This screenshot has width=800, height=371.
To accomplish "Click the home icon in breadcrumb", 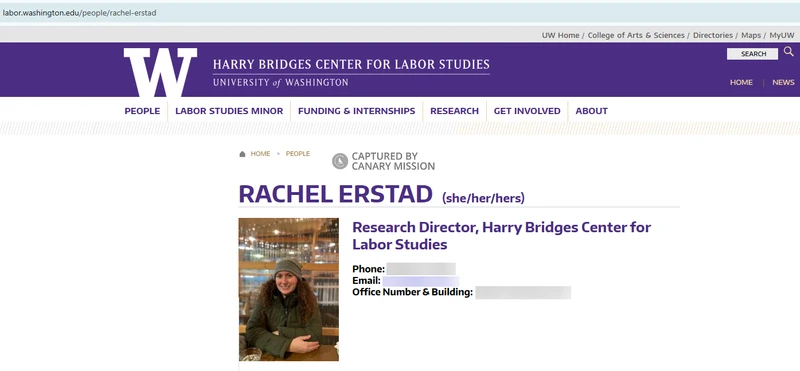I will 242,154.
